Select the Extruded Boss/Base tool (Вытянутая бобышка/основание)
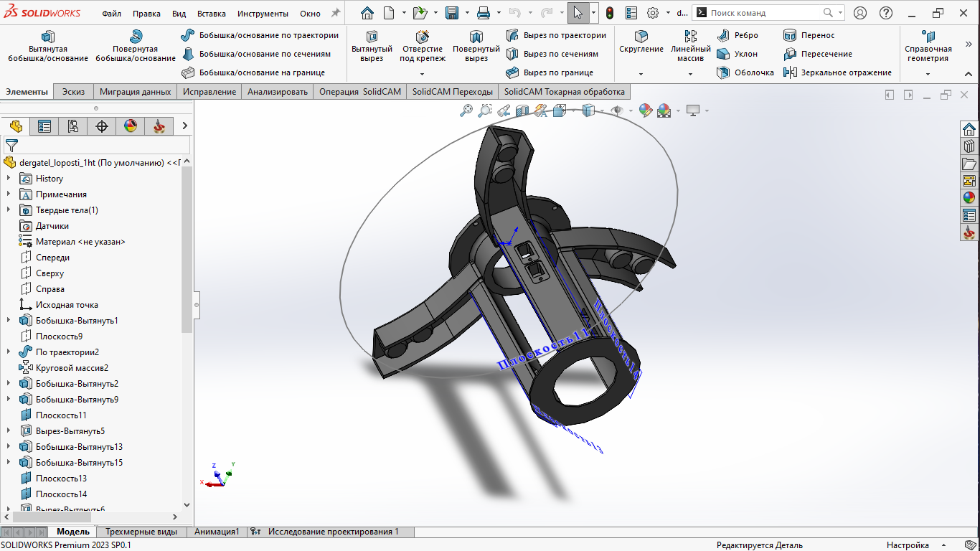The height and width of the screenshot is (551, 980). 48,47
